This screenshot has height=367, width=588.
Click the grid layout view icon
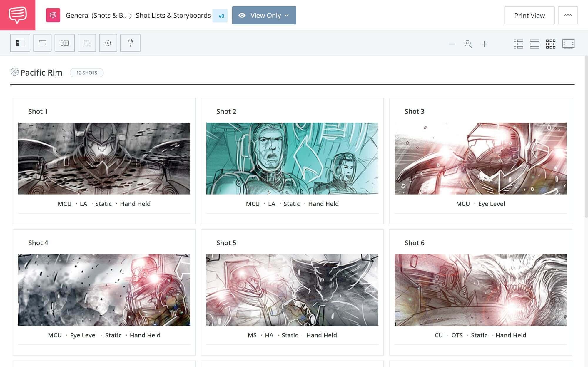[550, 43]
